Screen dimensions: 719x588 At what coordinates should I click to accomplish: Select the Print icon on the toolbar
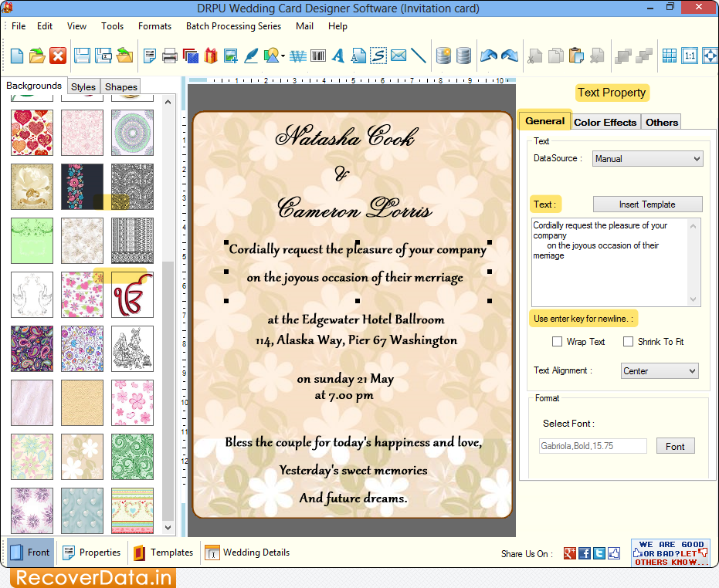tap(168, 56)
